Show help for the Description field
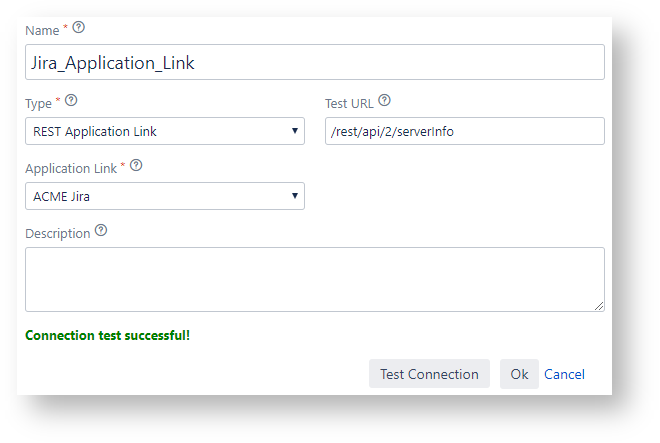Screen dimensions: 660x443 click(100, 231)
